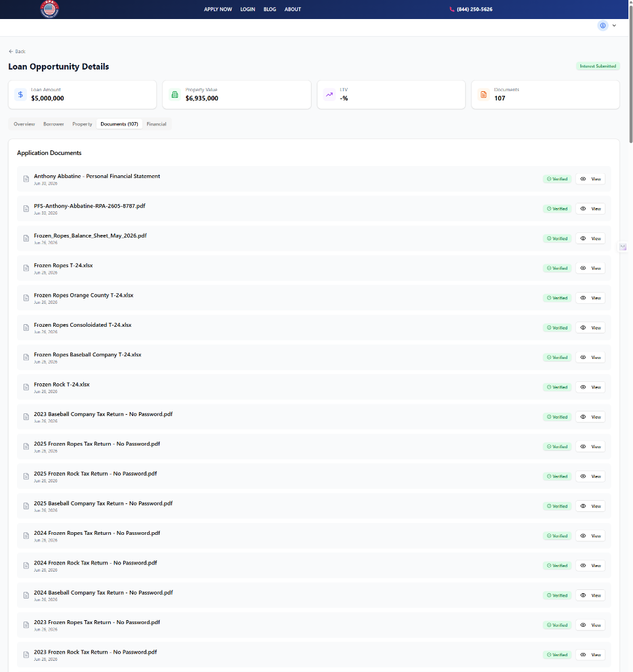Viewport: 633px width, 672px height.
Task: Click the Interest Submitted status badge
Action: click(598, 66)
